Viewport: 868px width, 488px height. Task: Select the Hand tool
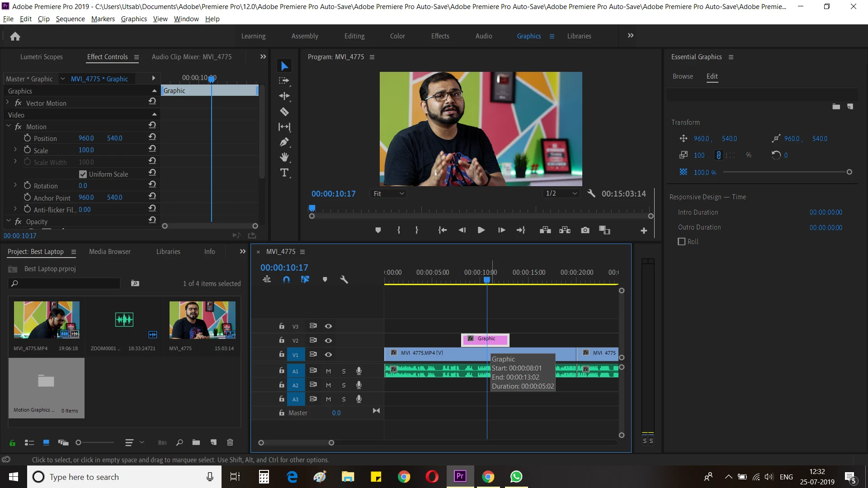pyautogui.click(x=284, y=157)
